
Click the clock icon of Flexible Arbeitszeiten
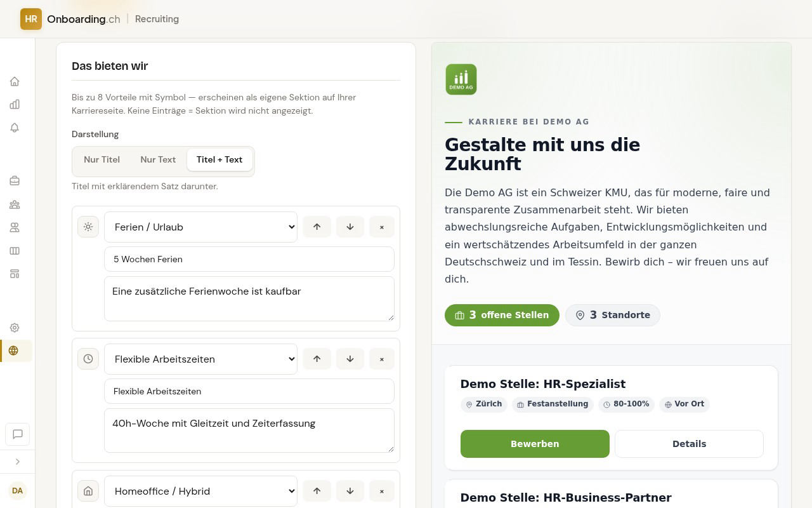coord(88,359)
